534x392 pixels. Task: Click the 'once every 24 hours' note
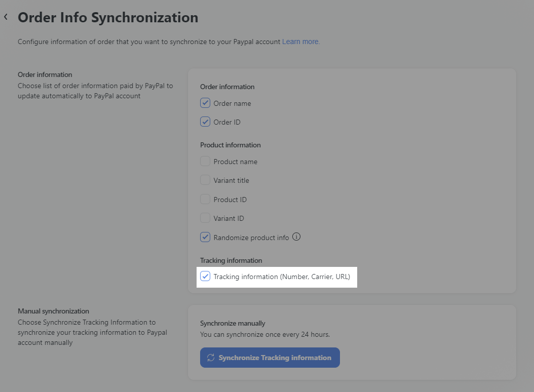(x=265, y=334)
